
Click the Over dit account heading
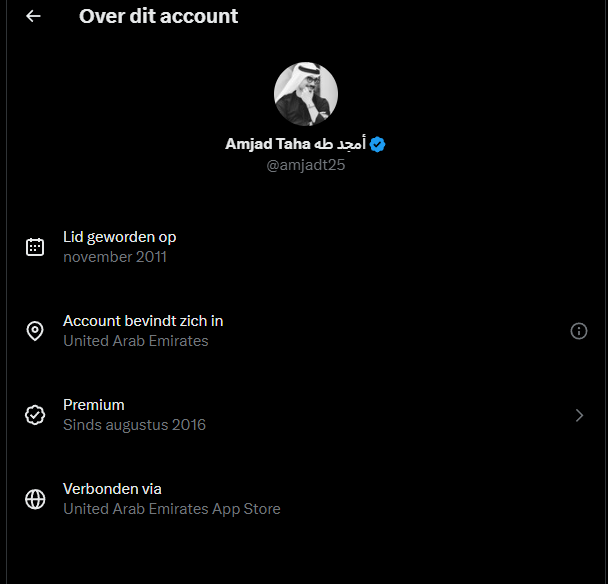click(158, 16)
